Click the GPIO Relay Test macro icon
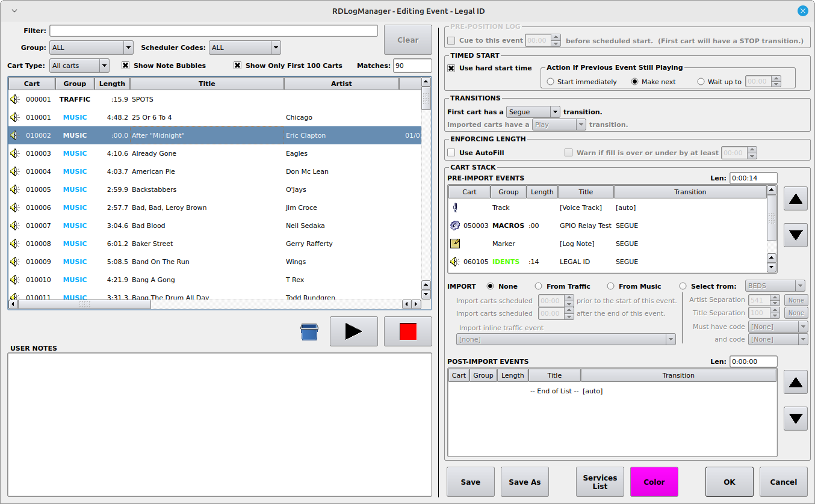Screen dimensions: 815x504 coord(455,226)
